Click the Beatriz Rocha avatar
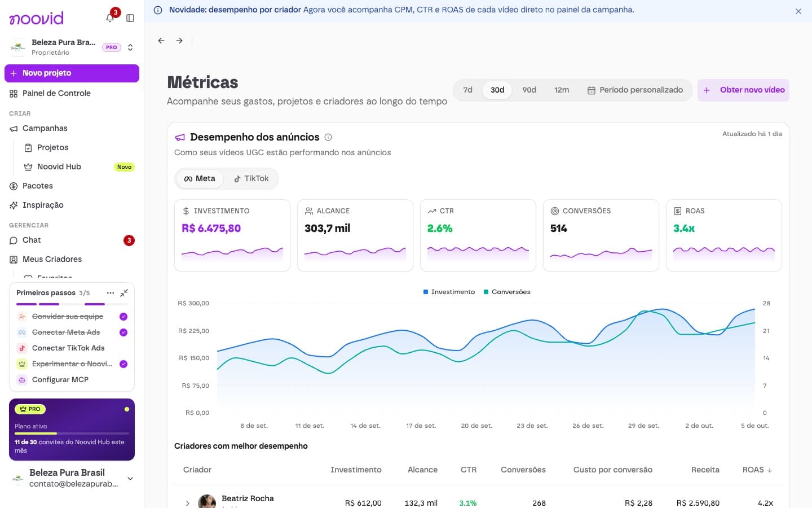The height and width of the screenshot is (508, 812). (x=207, y=502)
